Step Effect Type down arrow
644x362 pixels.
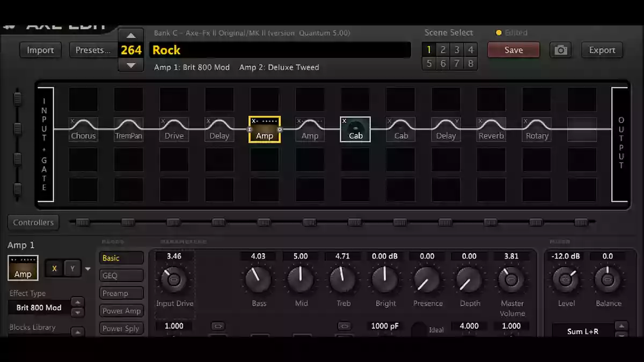(78, 312)
